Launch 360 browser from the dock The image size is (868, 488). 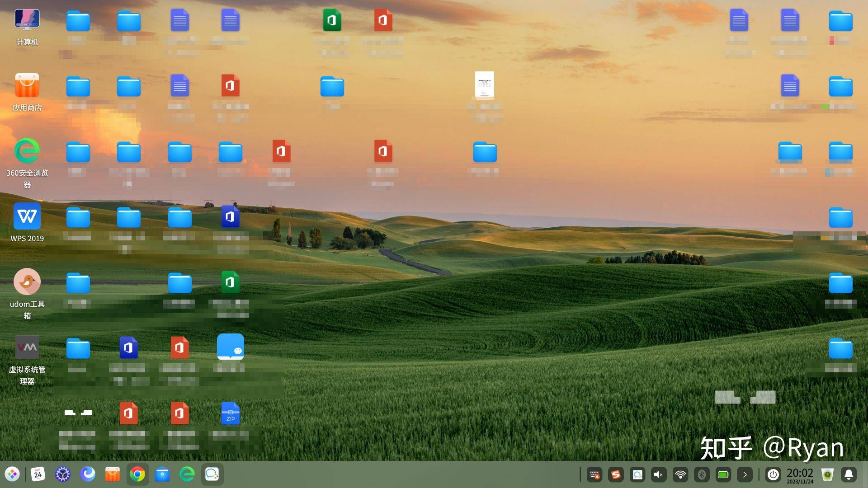click(x=187, y=474)
